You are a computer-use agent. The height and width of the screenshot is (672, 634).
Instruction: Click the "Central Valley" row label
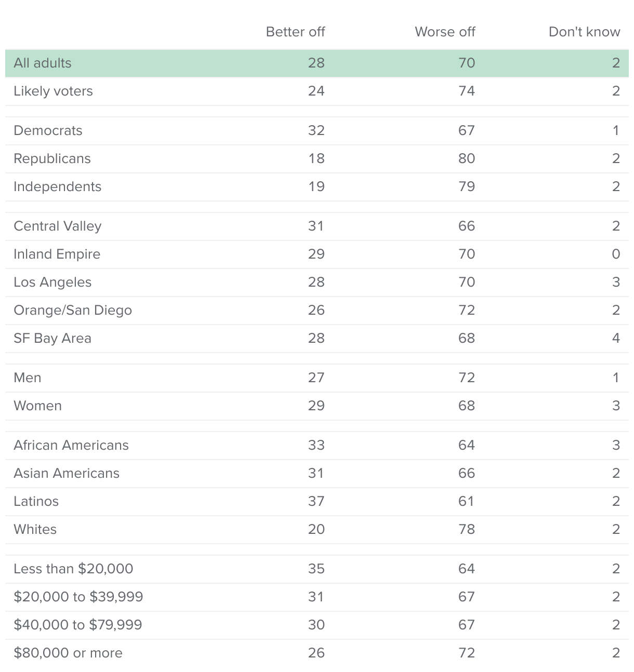tap(57, 226)
